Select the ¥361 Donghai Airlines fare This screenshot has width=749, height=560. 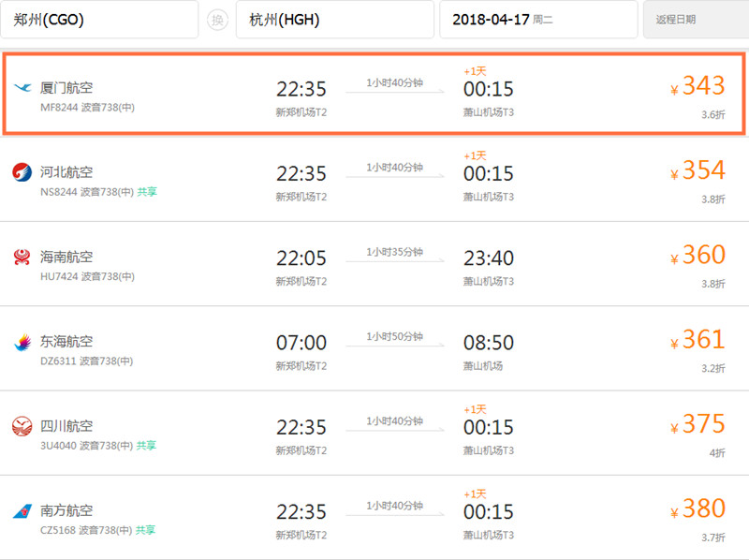(x=698, y=339)
